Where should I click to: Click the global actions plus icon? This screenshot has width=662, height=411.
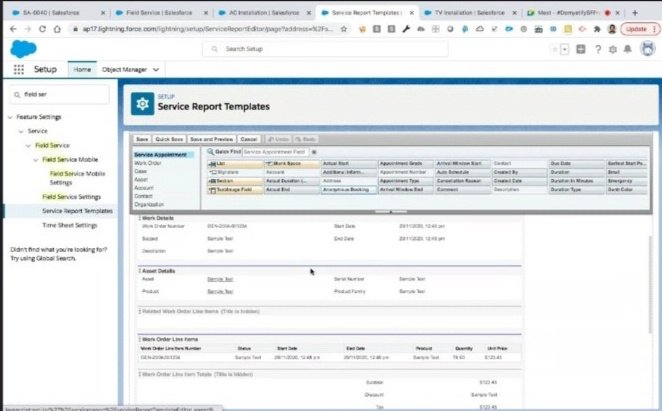click(581, 49)
